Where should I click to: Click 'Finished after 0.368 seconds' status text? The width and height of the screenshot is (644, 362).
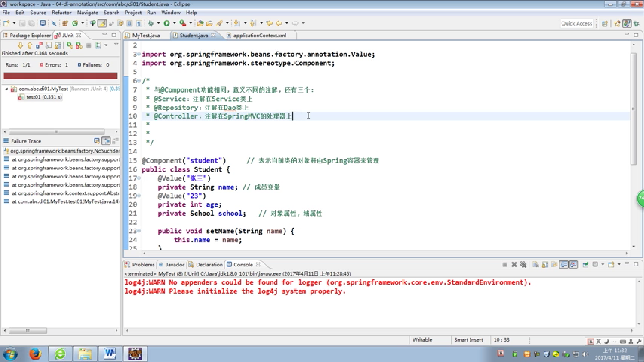click(x=35, y=53)
